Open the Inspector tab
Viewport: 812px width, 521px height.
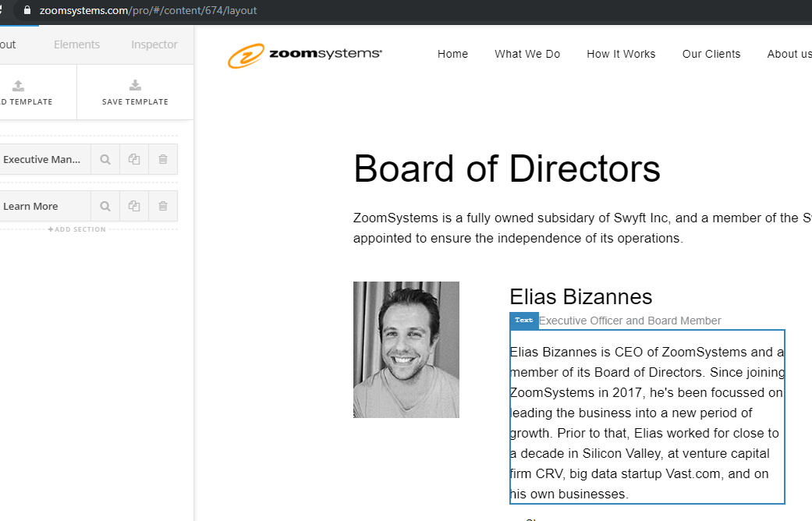[x=154, y=44]
